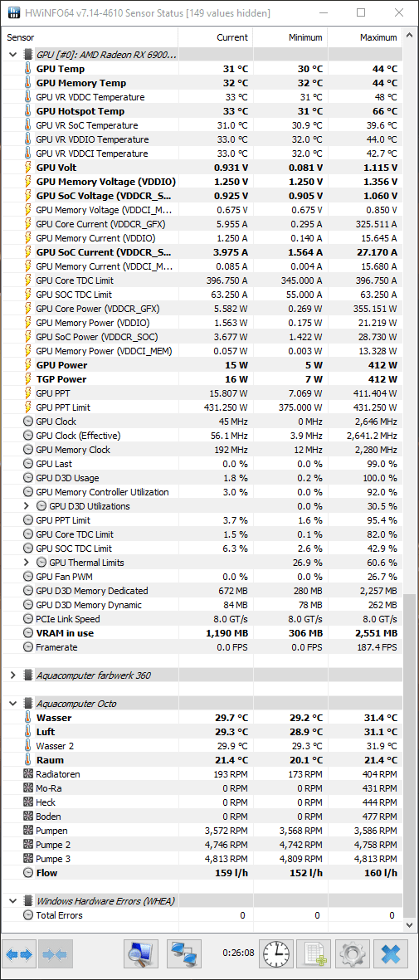This screenshot has width=419, height=980.
Task: Collapse Windows Hardware Errors (WHEA) group
Action: tap(12, 900)
